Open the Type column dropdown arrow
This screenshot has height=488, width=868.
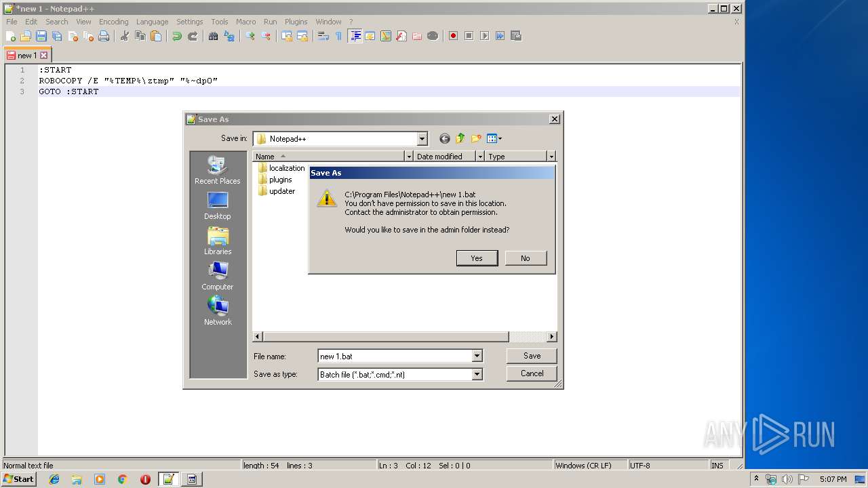tap(551, 156)
